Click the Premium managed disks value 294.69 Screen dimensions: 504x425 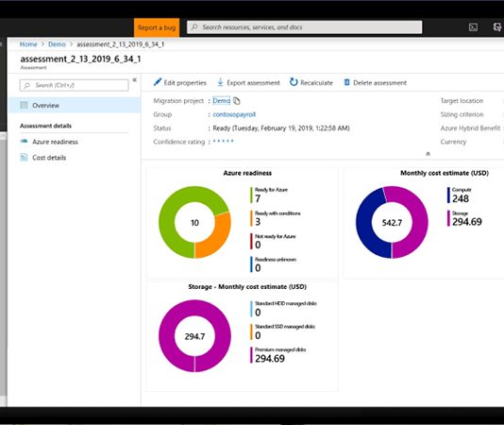pos(270,359)
